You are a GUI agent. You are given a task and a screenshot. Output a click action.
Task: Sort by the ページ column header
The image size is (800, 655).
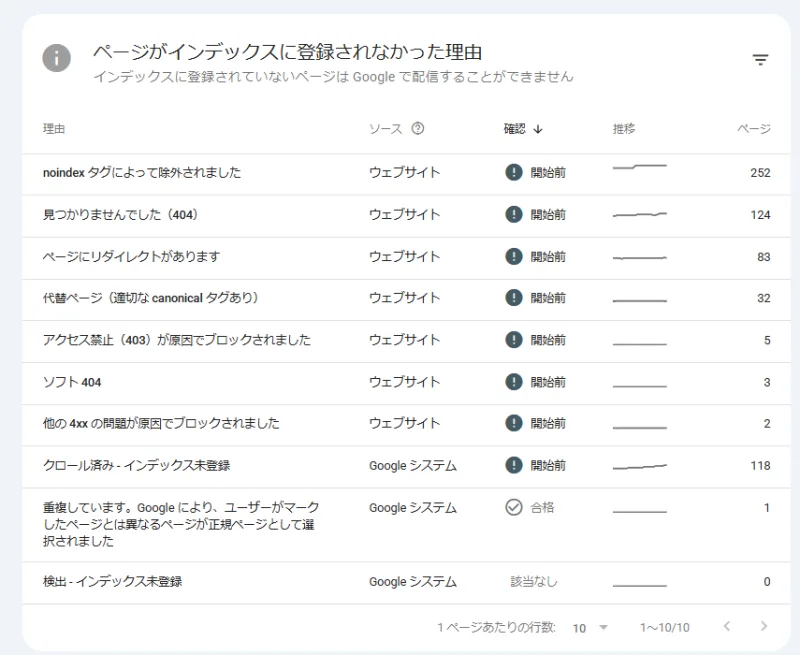754,129
